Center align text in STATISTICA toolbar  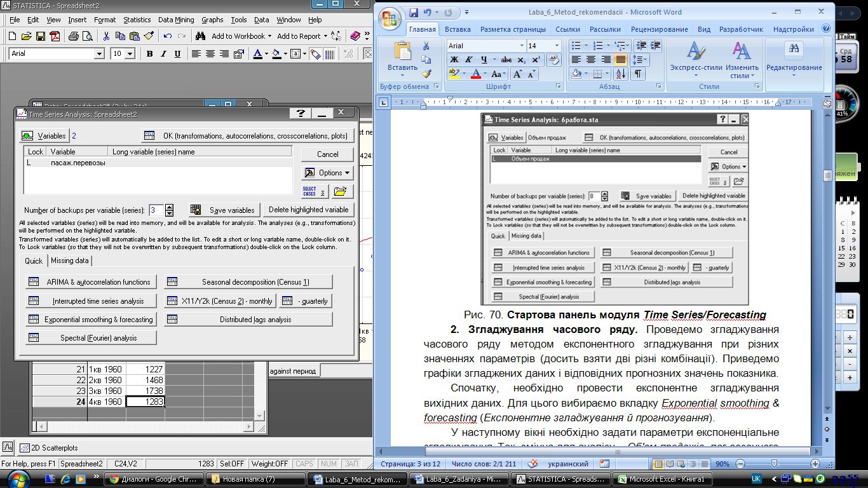click(x=210, y=54)
